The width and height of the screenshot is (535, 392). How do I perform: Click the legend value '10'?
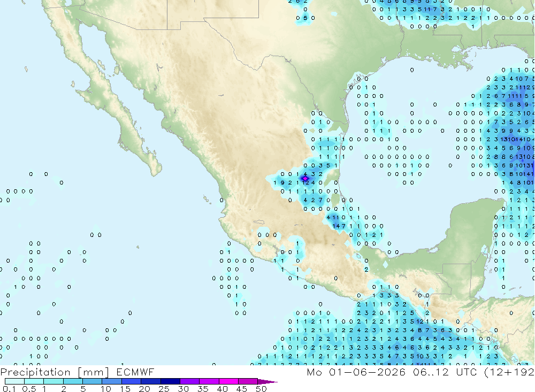click(105, 389)
